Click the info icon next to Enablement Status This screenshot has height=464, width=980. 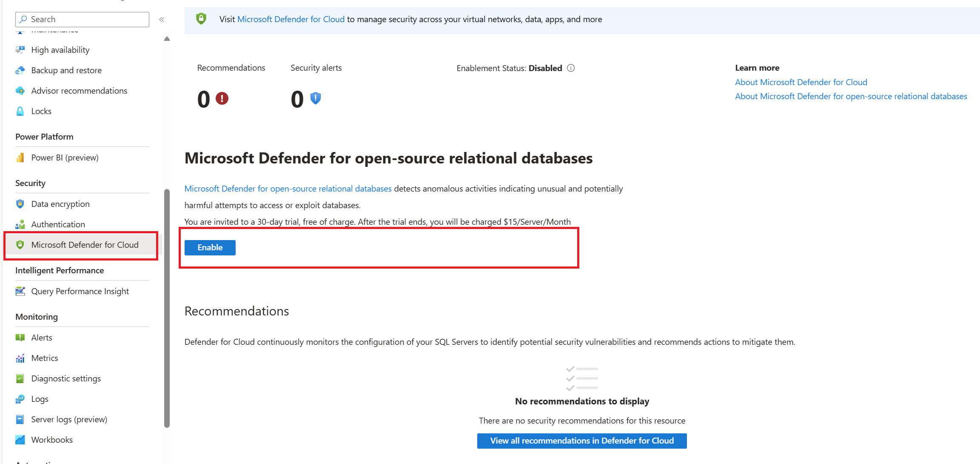tap(571, 68)
